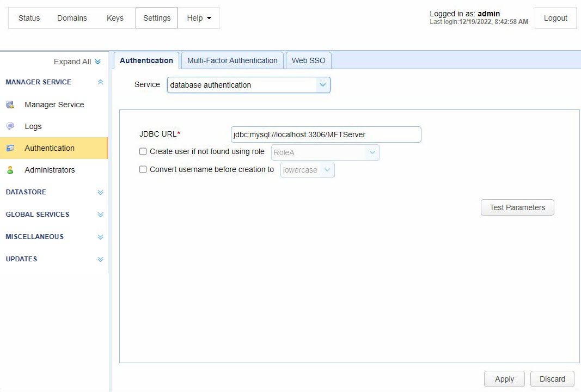581x392 pixels.
Task: Click the Test Parameters button
Action: point(517,207)
